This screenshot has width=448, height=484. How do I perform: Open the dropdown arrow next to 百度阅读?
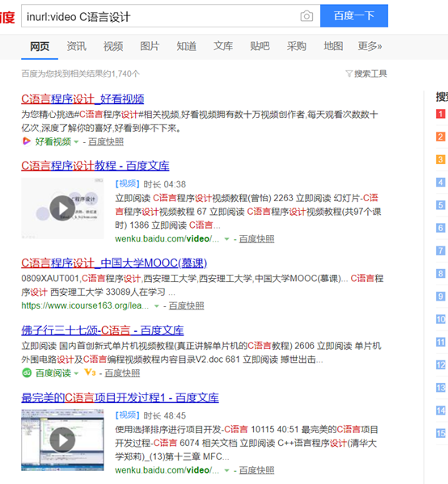[x=76, y=373]
